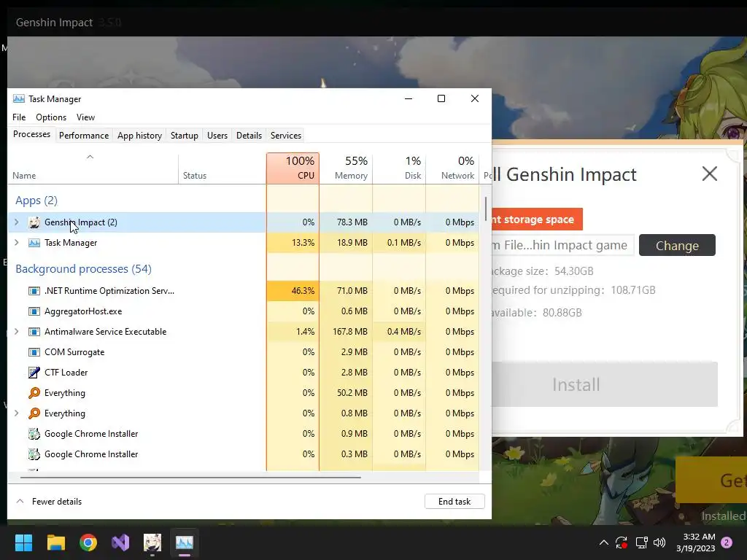Image resolution: width=747 pixels, height=560 pixels.
Task: Click the 167.8 MB memory cell
Action: (346, 332)
